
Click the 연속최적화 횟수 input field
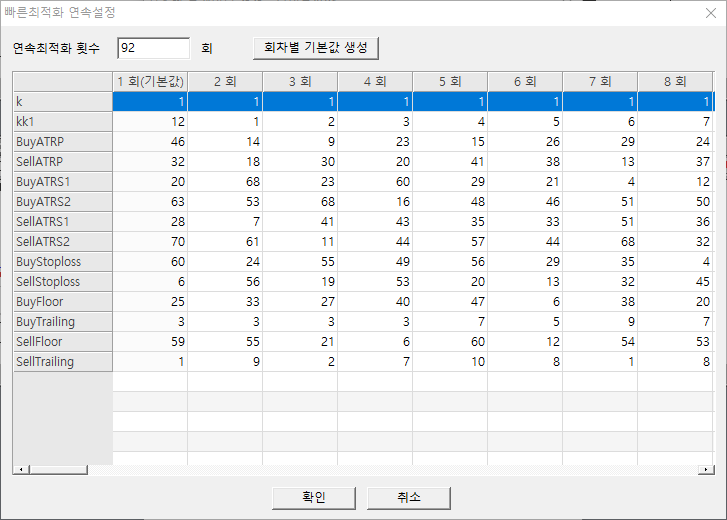click(x=153, y=48)
